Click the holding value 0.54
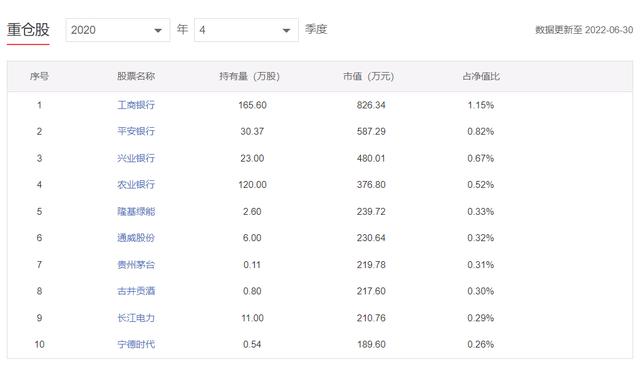The image size is (640, 367). click(x=252, y=344)
